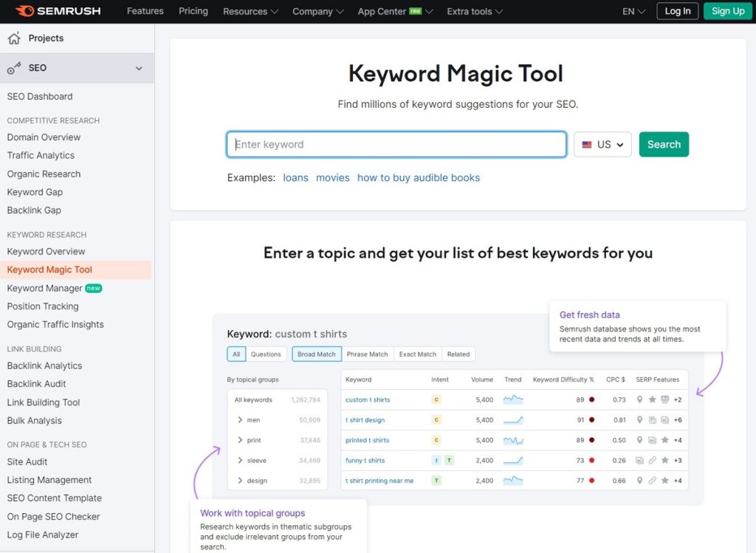This screenshot has height=553, width=756.
Task: Open Organic Traffic Insights
Action: 55,324
